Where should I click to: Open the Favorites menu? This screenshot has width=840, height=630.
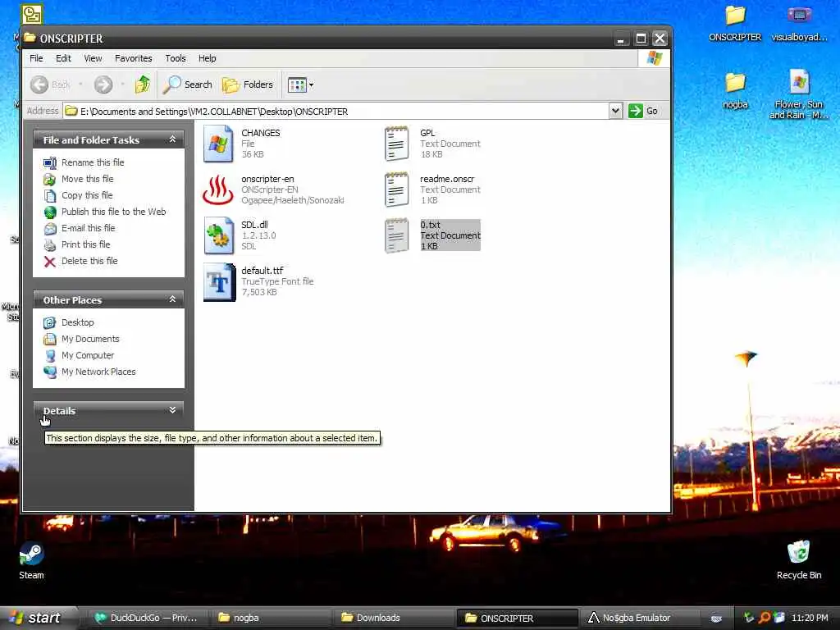pos(134,58)
